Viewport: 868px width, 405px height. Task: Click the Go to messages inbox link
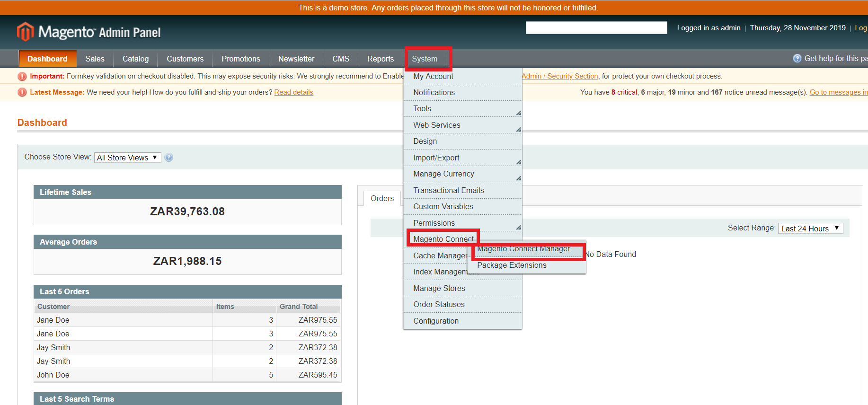tap(839, 92)
